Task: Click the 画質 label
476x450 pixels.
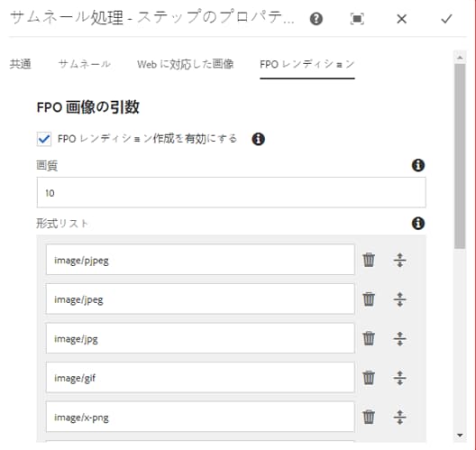Action: click(47, 166)
